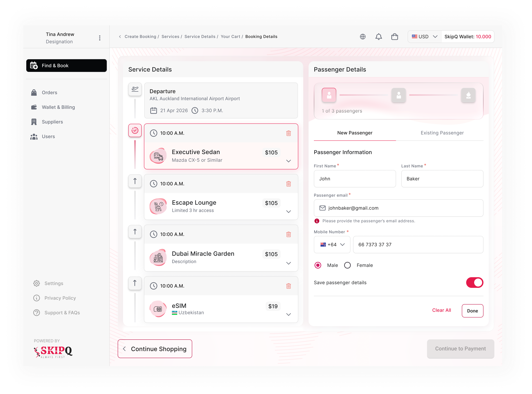Viewport: 532px width, 394px height.
Task: Click the Done button
Action: (472, 310)
